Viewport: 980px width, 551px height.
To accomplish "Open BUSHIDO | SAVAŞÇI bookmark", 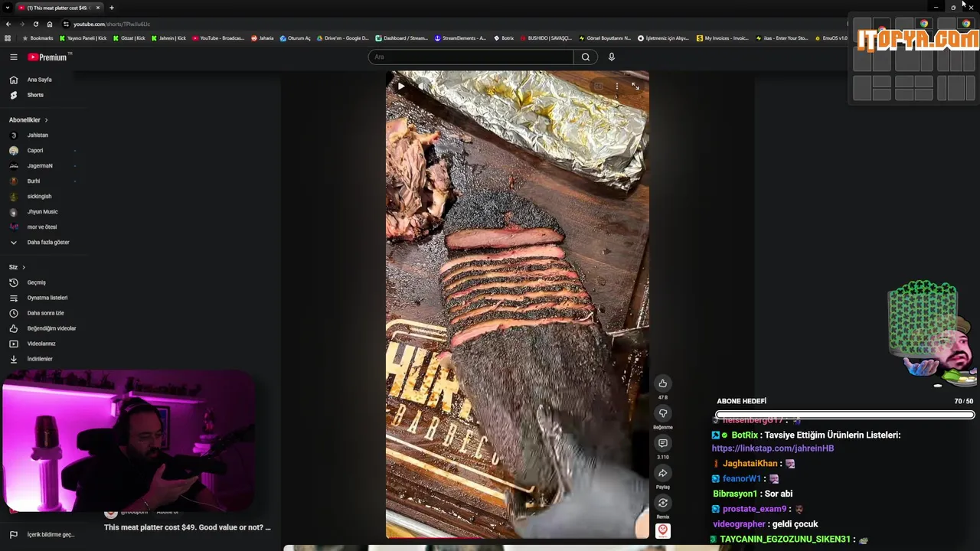I will (546, 38).
